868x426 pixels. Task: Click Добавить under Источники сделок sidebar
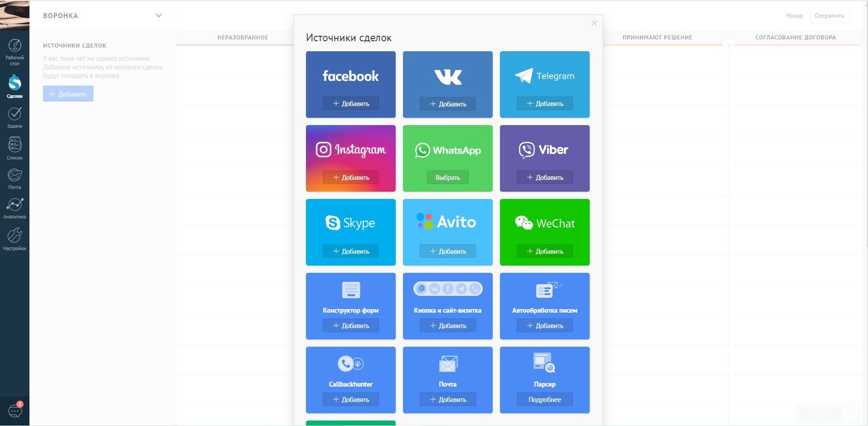tap(68, 94)
